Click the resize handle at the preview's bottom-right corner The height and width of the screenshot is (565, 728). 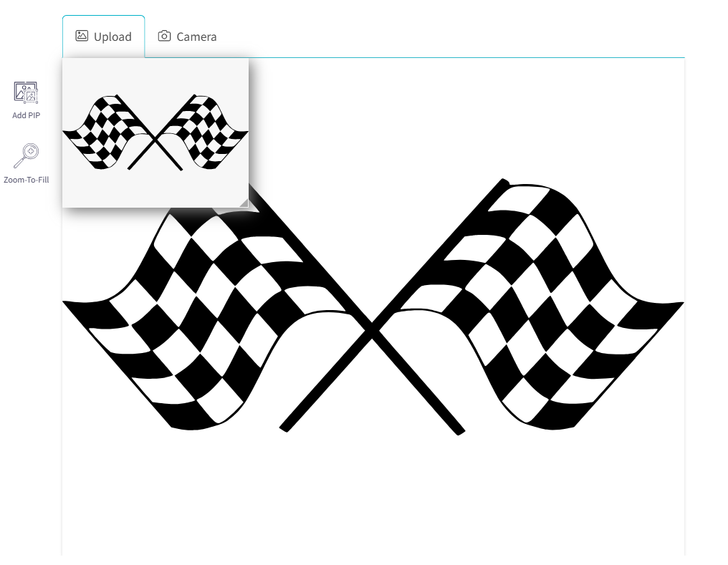(x=246, y=203)
